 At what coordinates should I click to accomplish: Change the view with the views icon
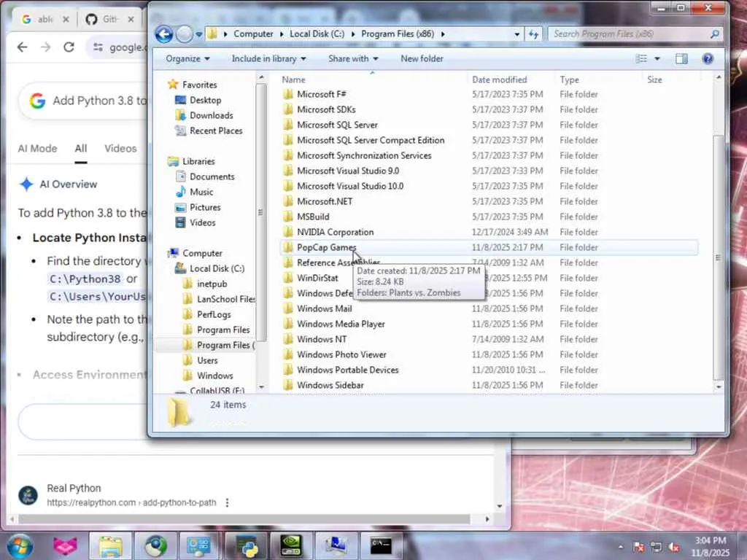pos(641,58)
